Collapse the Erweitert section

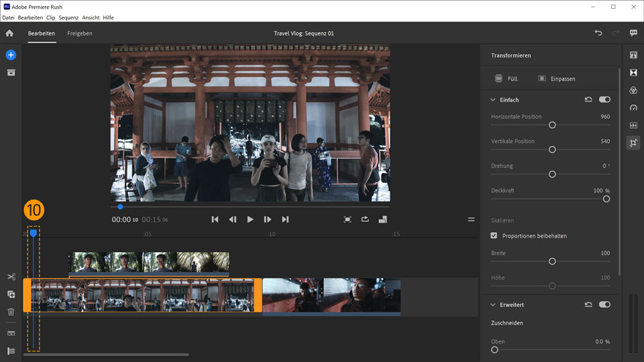tap(493, 304)
